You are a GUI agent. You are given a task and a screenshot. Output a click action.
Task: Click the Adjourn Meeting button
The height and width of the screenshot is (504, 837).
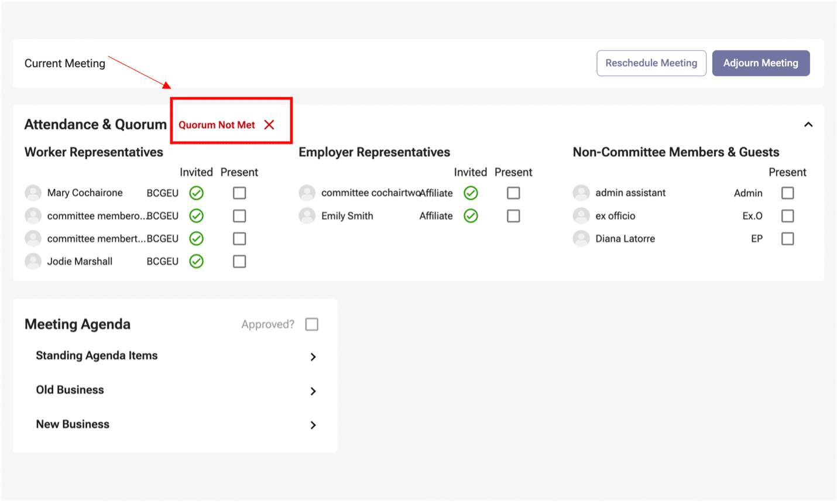click(x=761, y=63)
